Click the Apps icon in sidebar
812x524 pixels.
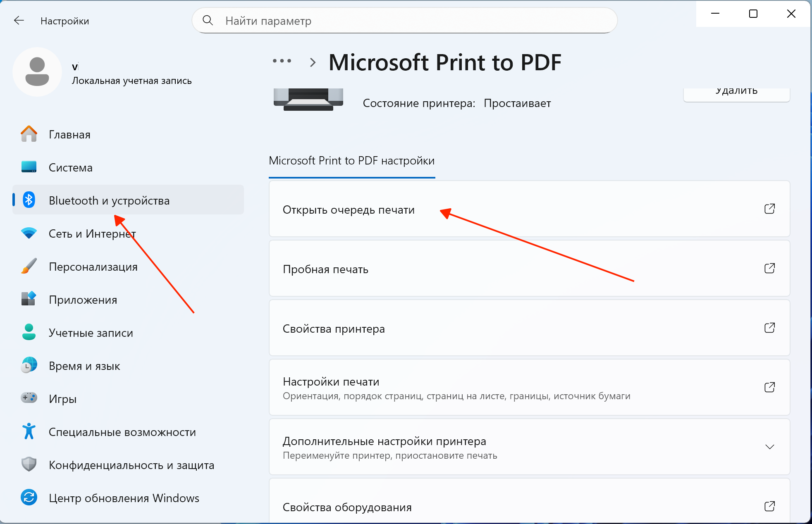29,298
